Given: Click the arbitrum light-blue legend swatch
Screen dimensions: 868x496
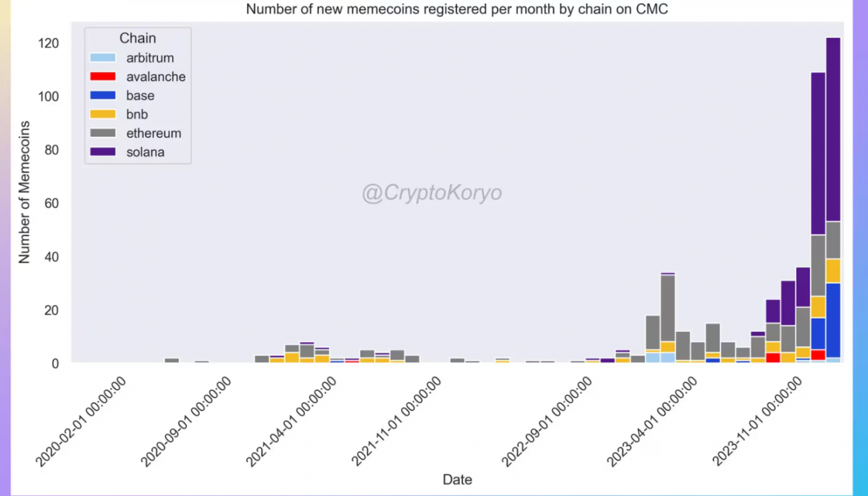Looking at the screenshot, I should 102,58.
